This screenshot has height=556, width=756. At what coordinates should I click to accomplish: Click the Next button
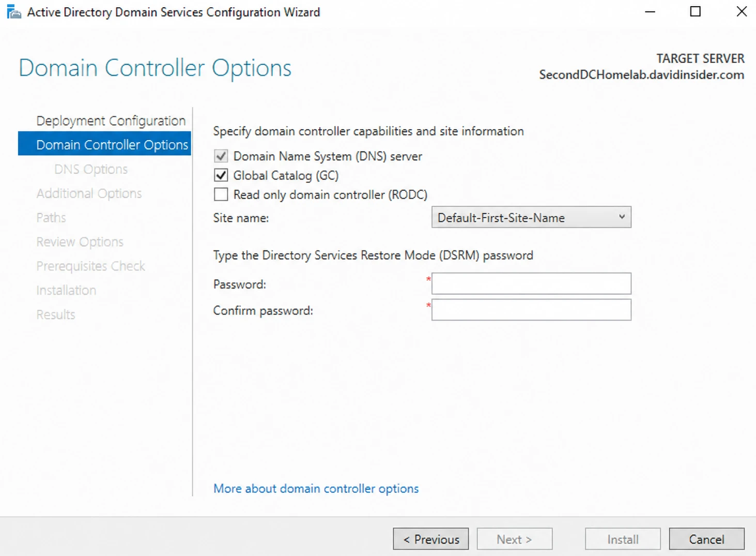click(515, 539)
